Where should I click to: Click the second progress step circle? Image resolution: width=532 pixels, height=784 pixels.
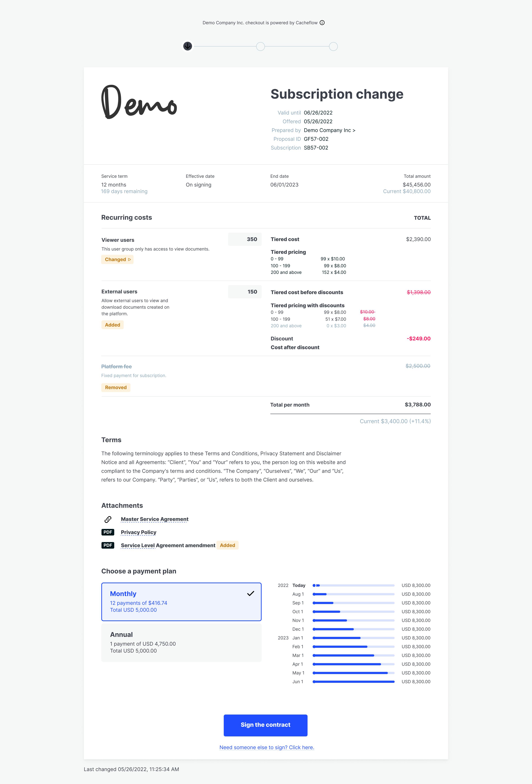260,46
